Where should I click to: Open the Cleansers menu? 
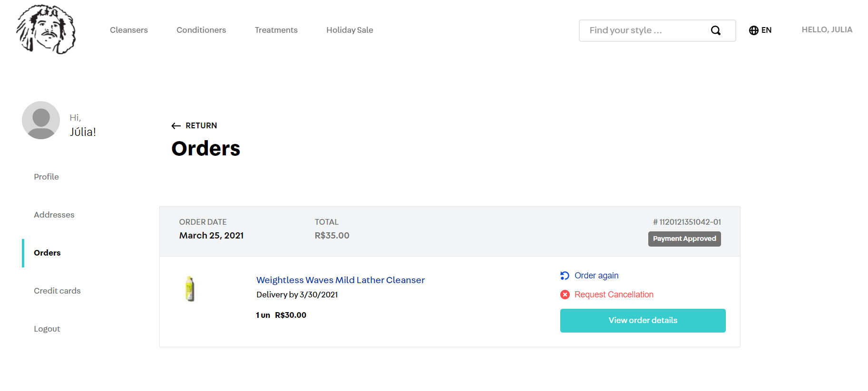click(x=129, y=30)
